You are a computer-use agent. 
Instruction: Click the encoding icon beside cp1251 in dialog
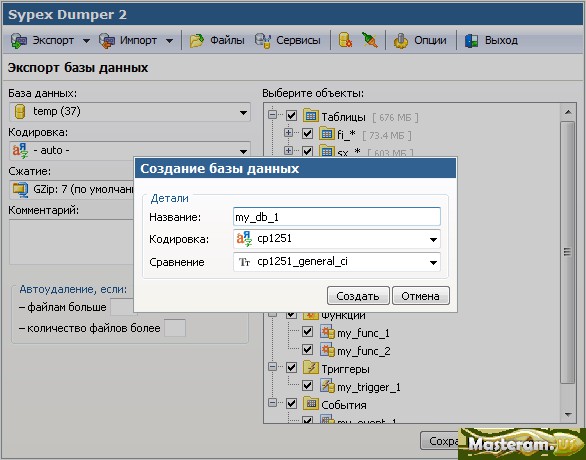tap(244, 239)
